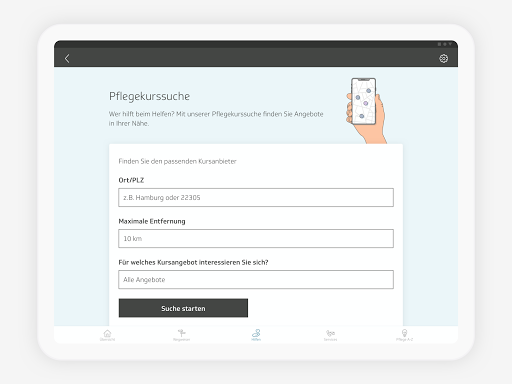
Task: Open settings via gear icon
Action: (x=443, y=59)
